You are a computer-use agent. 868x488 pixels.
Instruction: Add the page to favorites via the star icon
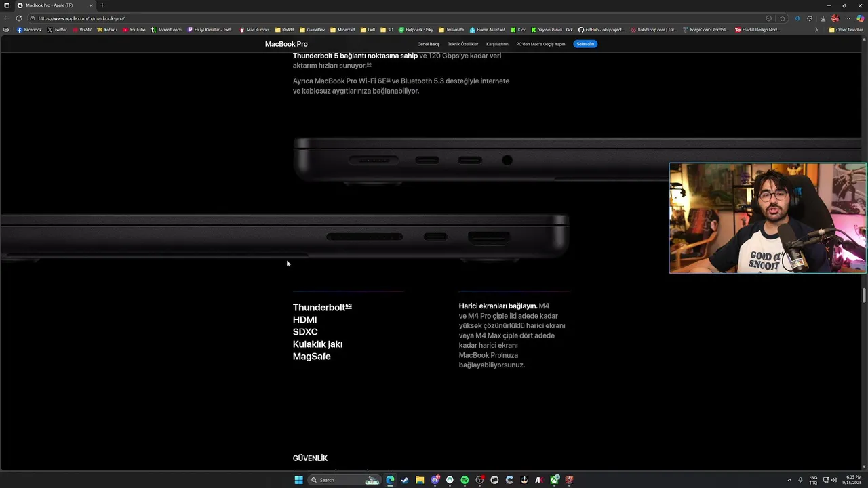tap(783, 18)
